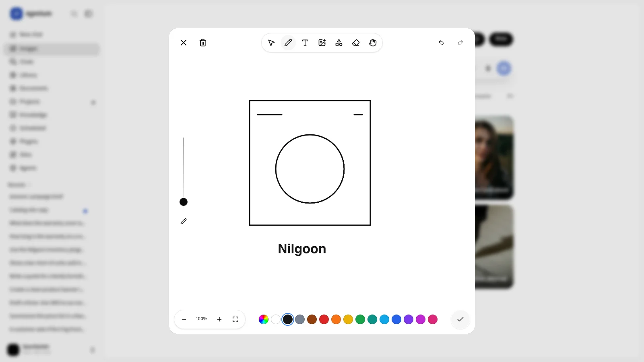Choose the purple color swatch

pos(409,319)
